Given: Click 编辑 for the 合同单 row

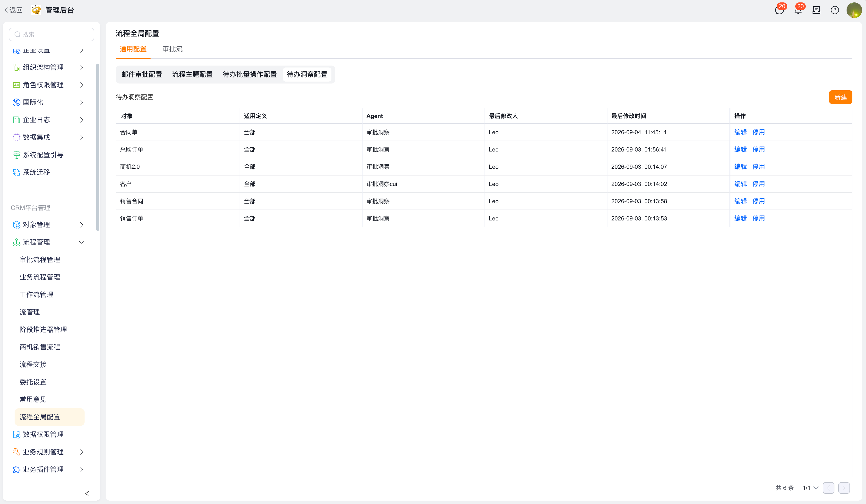Looking at the screenshot, I should (740, 132).
